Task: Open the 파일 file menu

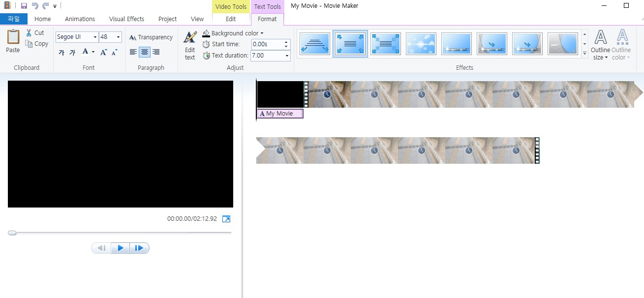Action: coord(14,19)
